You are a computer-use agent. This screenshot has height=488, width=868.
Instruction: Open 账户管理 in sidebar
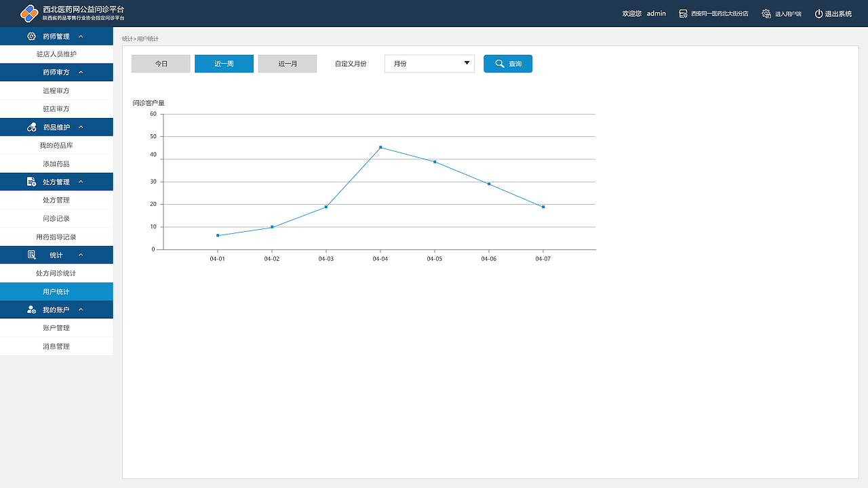(56, 328)
